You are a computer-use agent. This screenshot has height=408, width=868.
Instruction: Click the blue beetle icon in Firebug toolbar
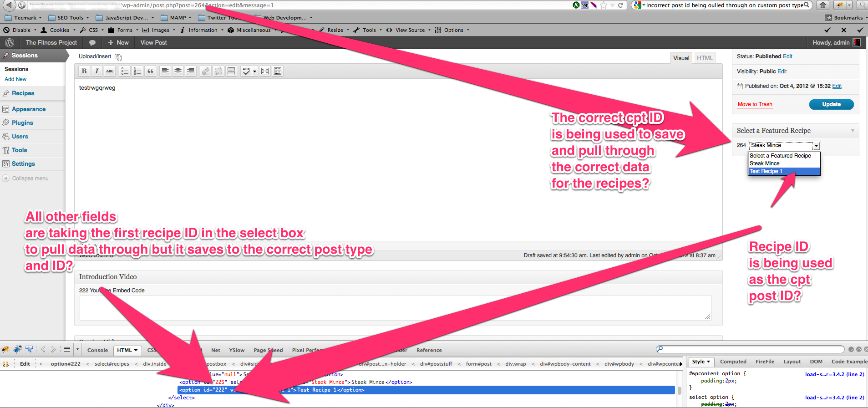pyautogui.click(x=18, y=349)
